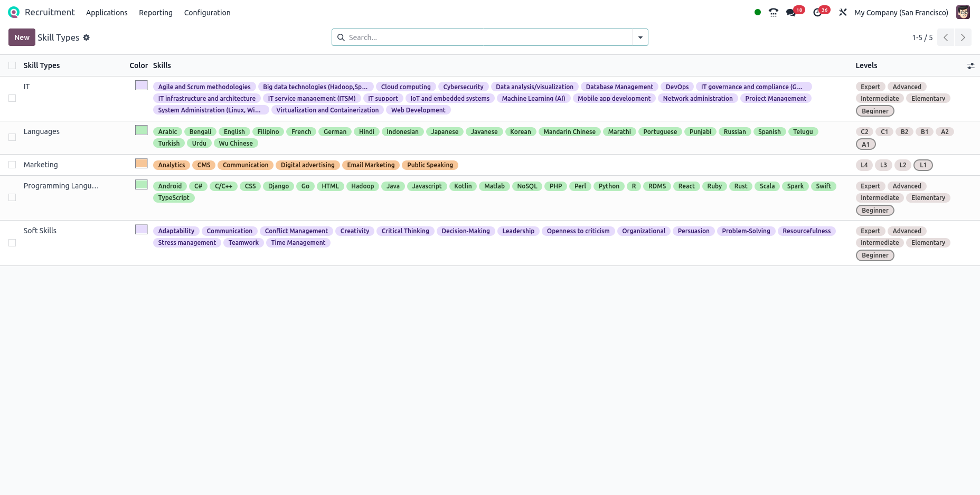Viewport: 980px width, 495px height.
Task: Select the Programming Languages row checkbox
Action: tap(12, 197)
